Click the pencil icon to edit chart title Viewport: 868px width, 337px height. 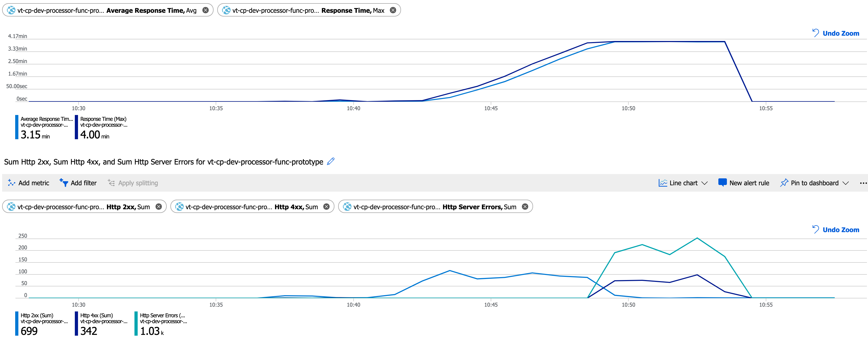pyautogui.click(x=330, y=161)
